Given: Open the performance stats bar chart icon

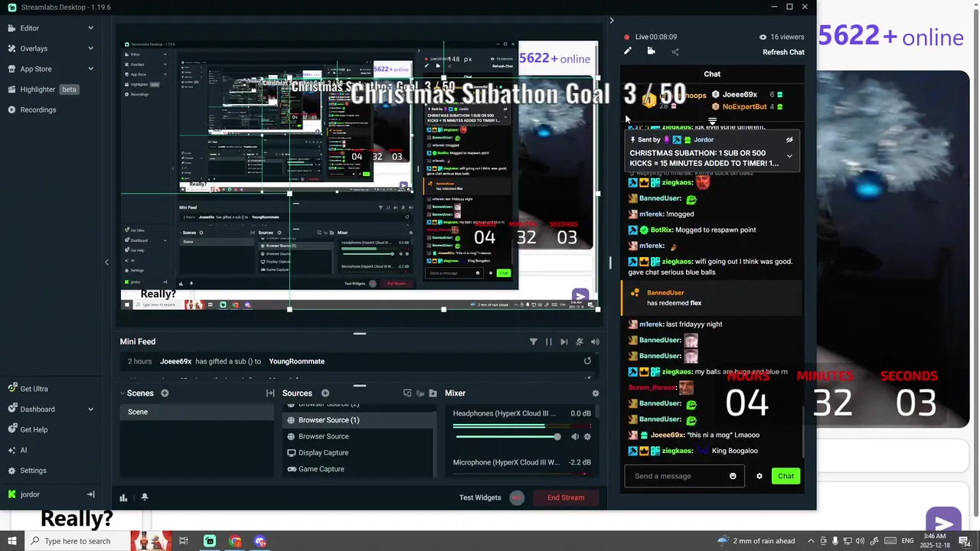Looking at the screenshot, I should click(123, 497).
